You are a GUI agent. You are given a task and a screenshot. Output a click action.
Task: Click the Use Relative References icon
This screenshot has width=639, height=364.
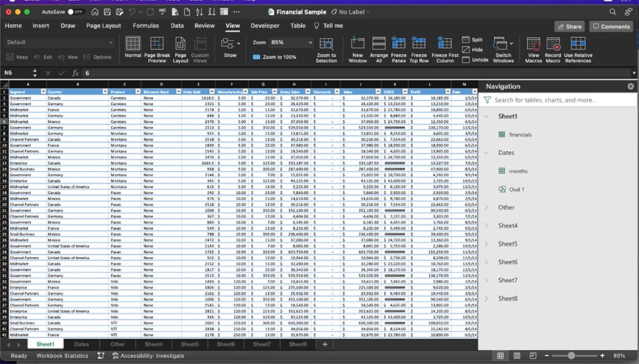578,44
